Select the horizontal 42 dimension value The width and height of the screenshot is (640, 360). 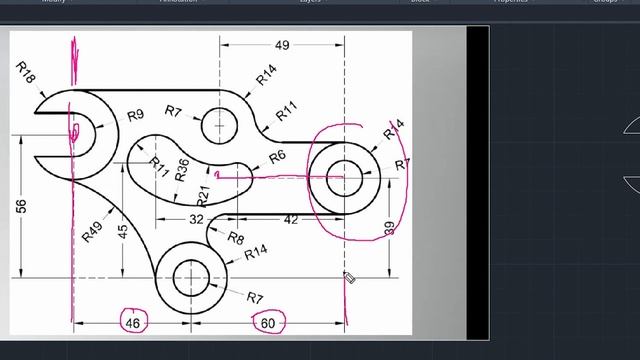(291, 220)
